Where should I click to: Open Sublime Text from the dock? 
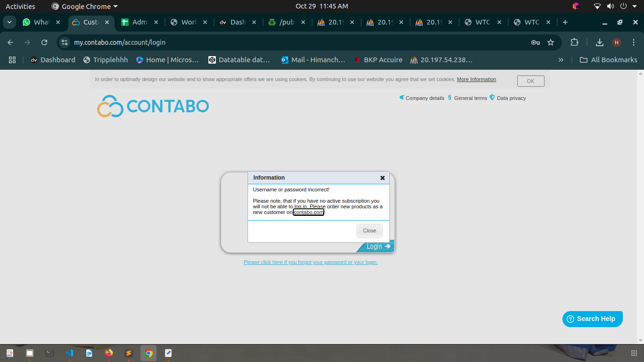click(x=129, y=353)
